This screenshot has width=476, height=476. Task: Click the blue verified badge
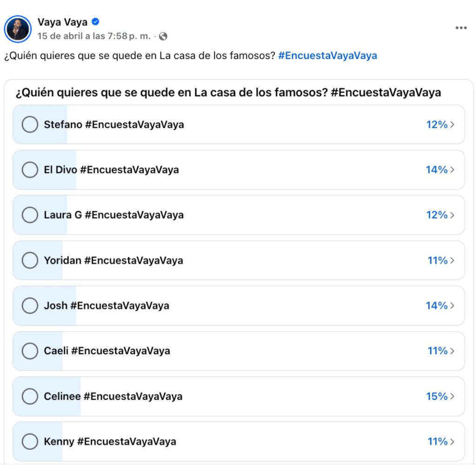(x=95, y=22)
